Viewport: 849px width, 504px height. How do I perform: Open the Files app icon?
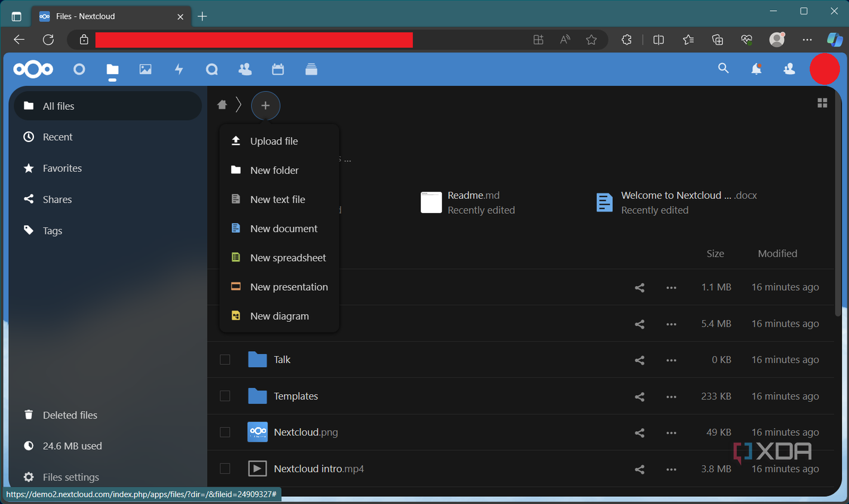coord(112,69)
